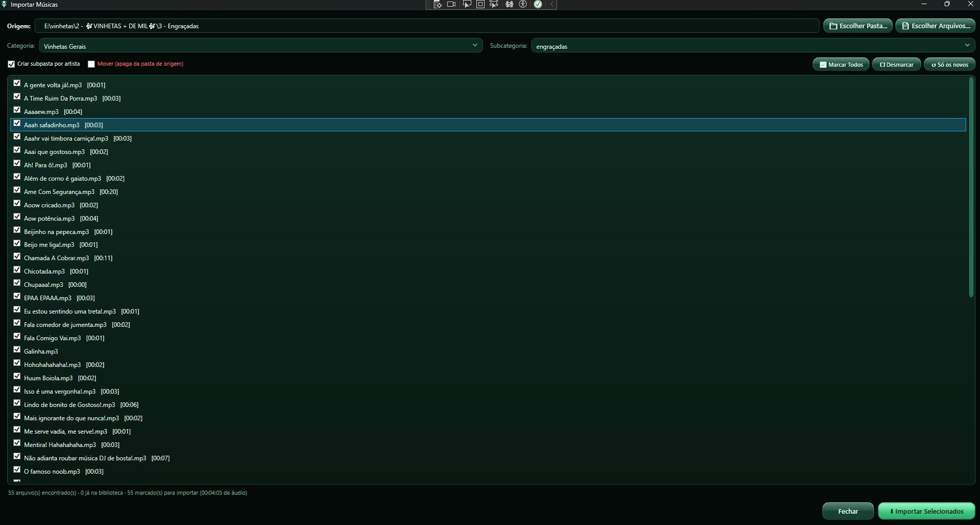Click the Hot Reload braces icon

tap(509, 4)
